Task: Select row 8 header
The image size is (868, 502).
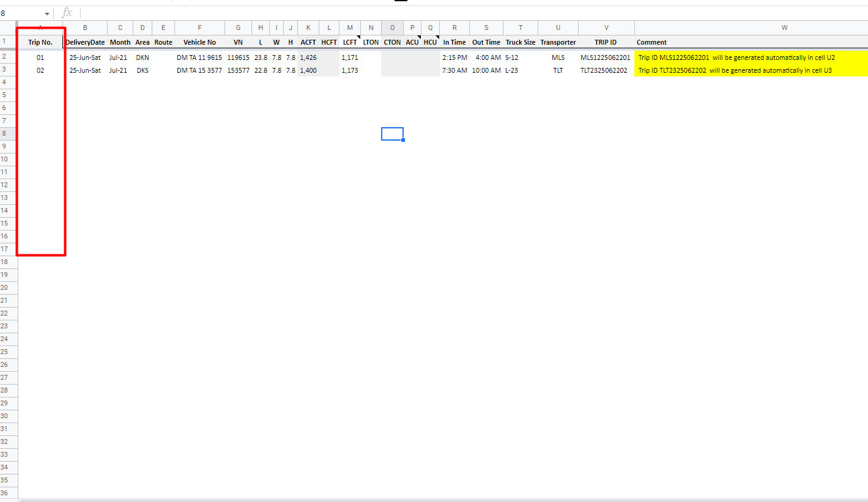Action: [9, 133]
